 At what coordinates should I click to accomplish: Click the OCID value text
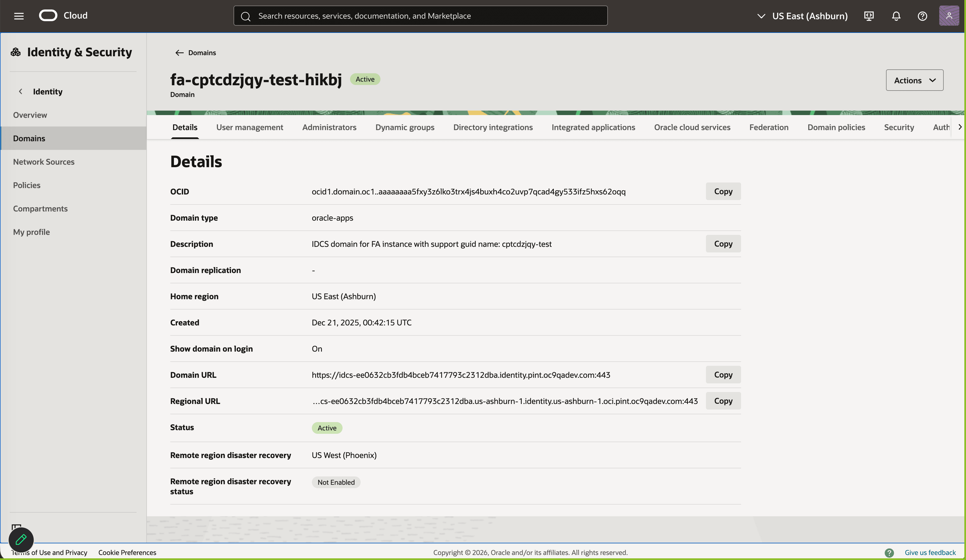click(469, 192)
